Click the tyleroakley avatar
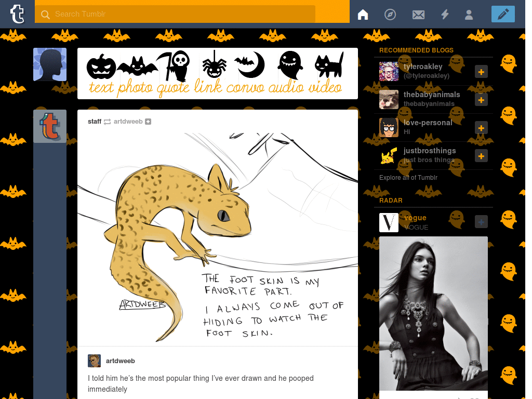Screen dimensions: 532x399 coord(389,72)
